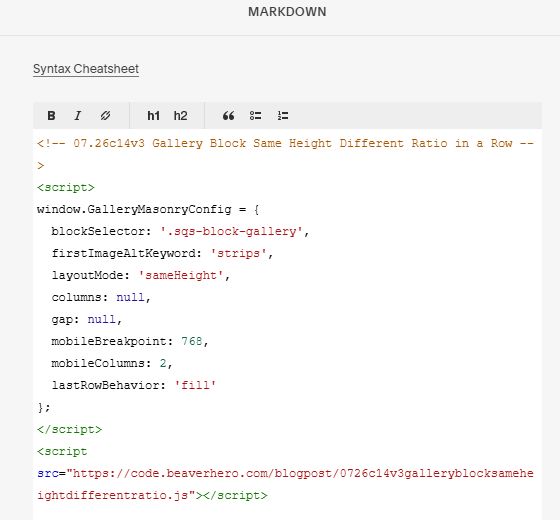This screenshot has width=560, height=520.
Task: Apply italic formatting with I icon
Action: 78,116
